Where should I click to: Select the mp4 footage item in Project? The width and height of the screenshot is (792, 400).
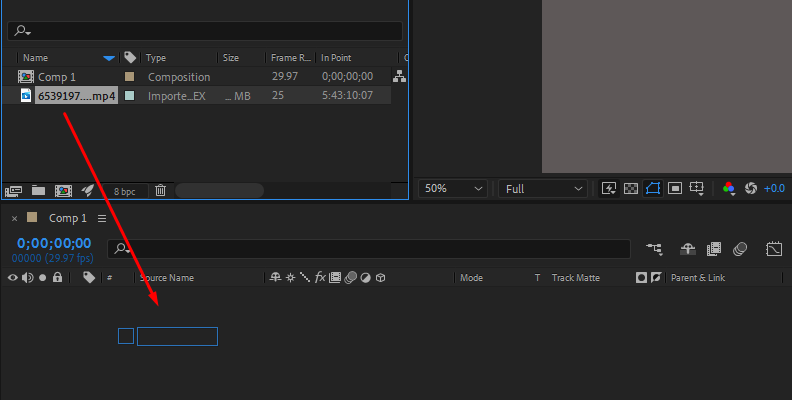pyautogui.click(x=76, y=96)
